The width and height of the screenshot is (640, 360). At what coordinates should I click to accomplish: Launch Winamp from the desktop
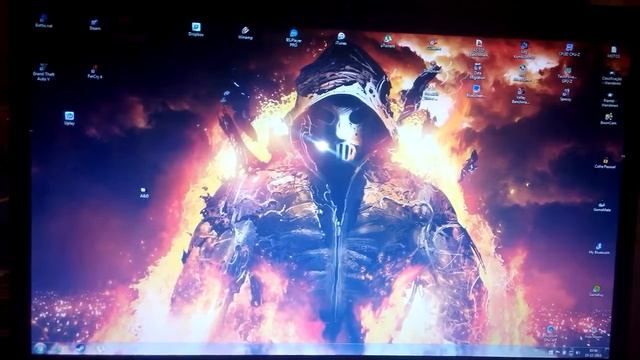pos(245,33)
